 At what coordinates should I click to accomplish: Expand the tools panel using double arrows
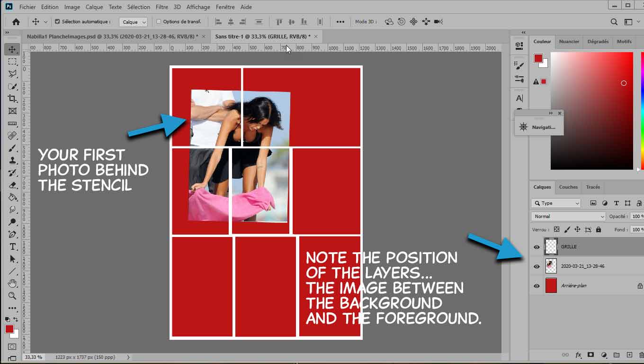pyautogui.click(x=7, y=33)
